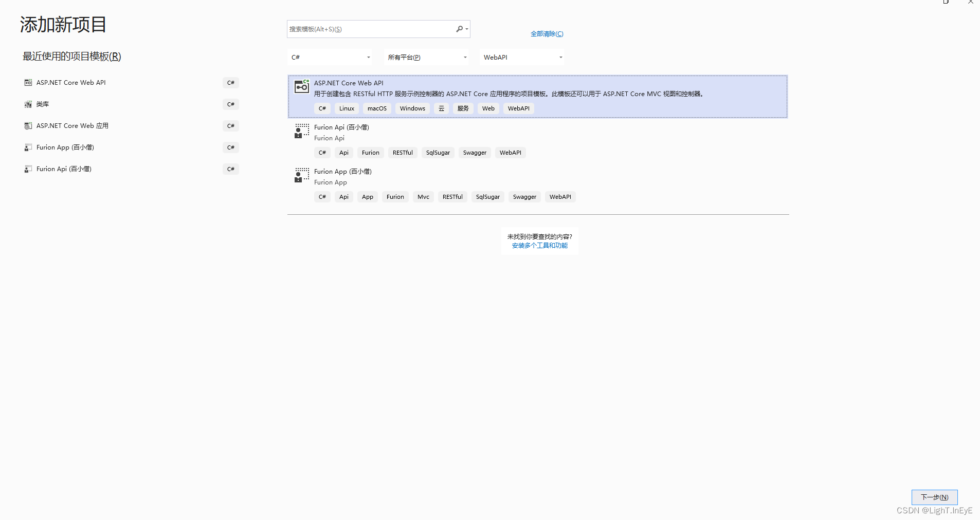Viewport: 980px width, 520px height.
Task: Click the 类库 icon in recent templates
Action: coord(28,104)
